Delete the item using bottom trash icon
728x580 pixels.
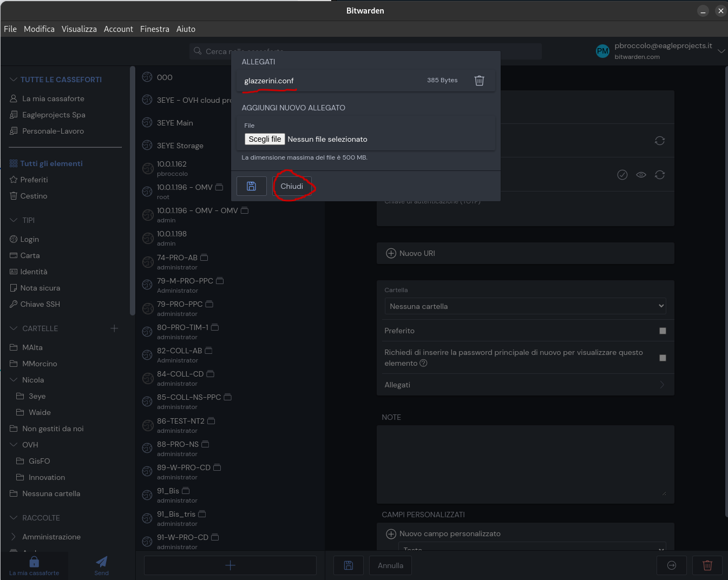click(x=707, y=565)
